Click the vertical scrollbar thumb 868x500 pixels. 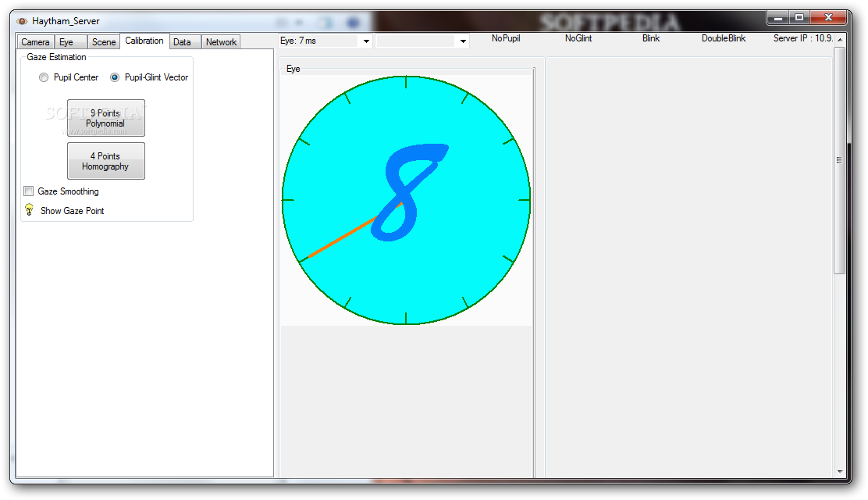(840, 160)
